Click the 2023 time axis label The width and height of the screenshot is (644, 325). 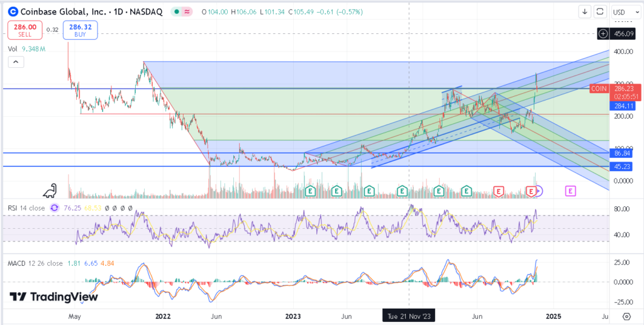tap(293, 316)
